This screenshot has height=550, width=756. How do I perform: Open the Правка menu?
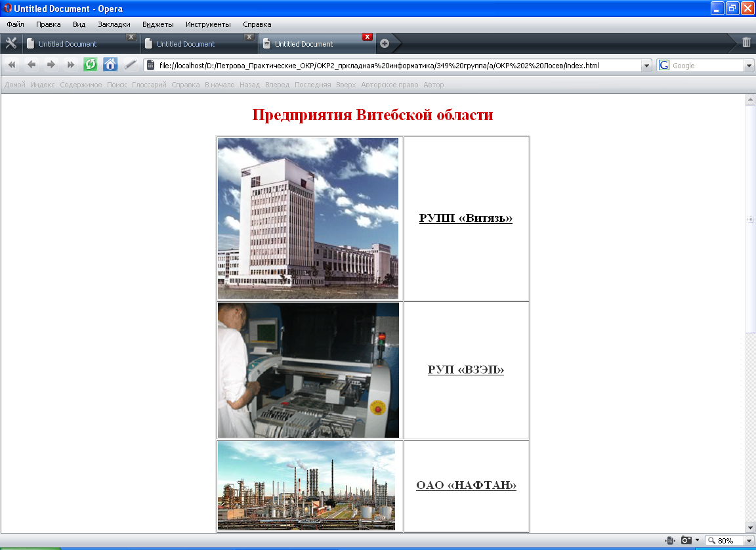pyautogui.click(x=48, y=24)
